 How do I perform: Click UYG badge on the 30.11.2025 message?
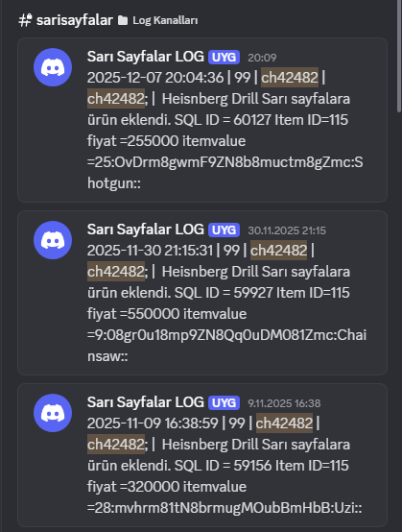click(224, 230)
